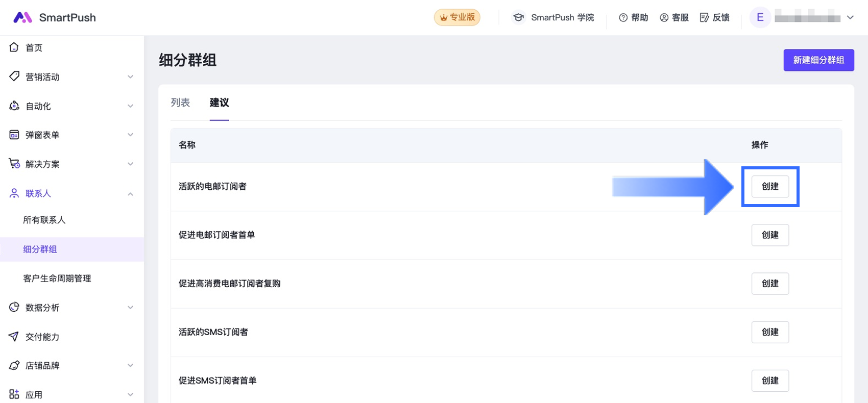
Task: Click the crown icon in 专业版 badge
Action: 444,17
